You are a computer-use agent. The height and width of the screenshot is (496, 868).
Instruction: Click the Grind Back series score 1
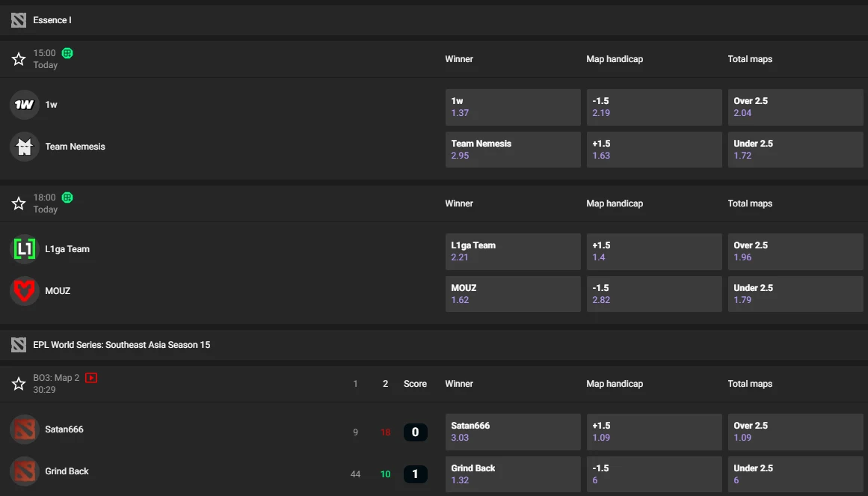[415, 474]
